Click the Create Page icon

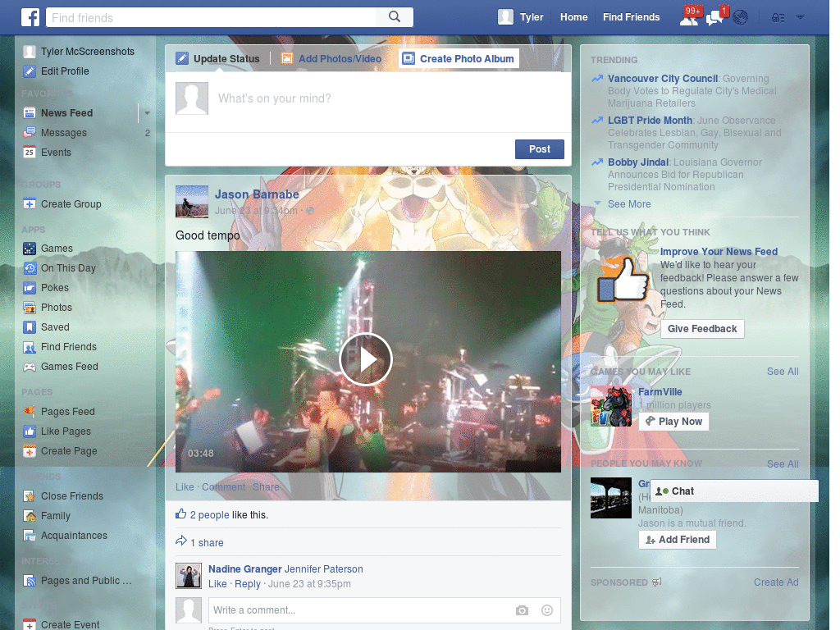click(30, 451)
